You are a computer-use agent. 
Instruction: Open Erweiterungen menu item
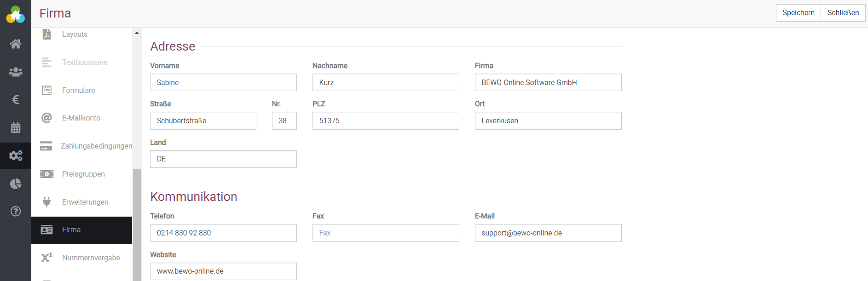click(x=85, y=202)
